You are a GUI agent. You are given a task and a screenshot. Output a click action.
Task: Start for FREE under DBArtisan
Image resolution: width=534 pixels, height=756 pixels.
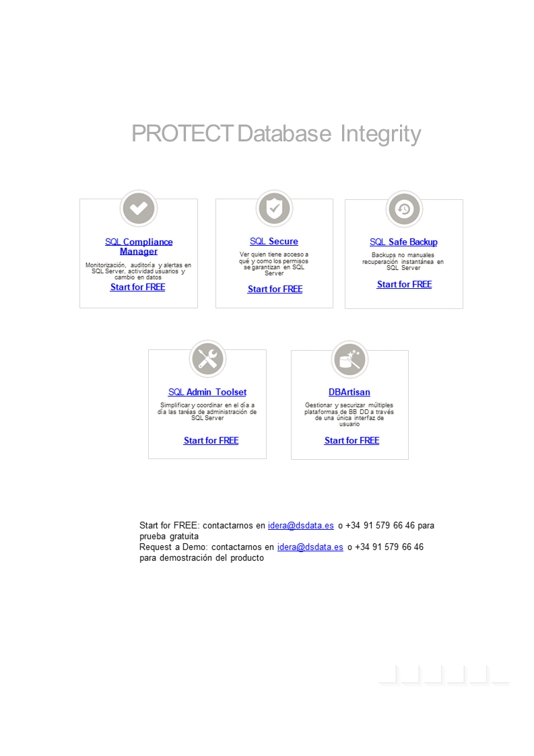[x=352, y=440]
